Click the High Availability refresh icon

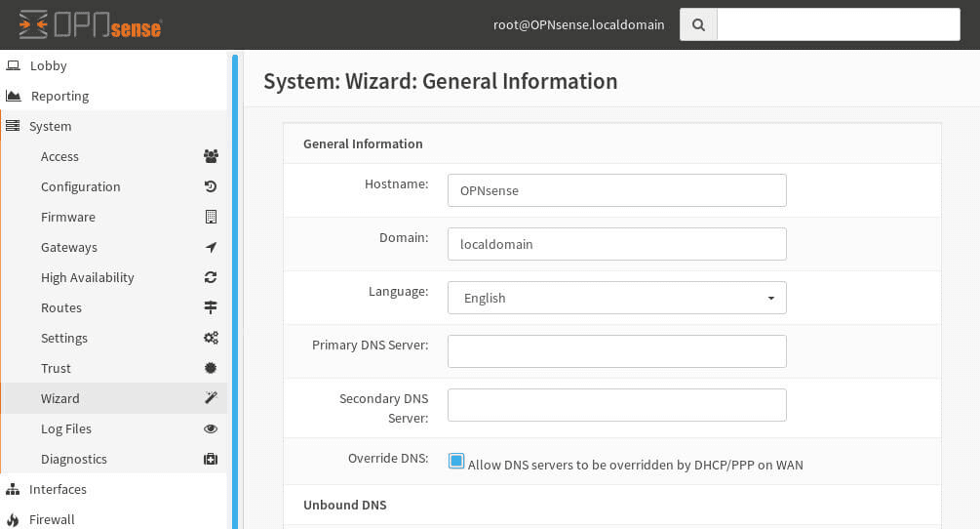tap(211, 277)
